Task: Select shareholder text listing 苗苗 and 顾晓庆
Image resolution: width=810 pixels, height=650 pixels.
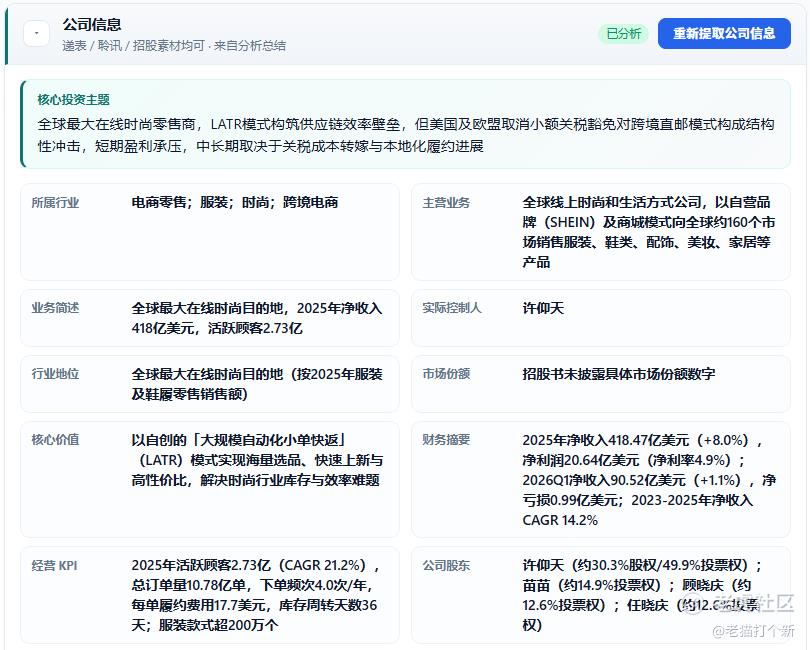Action: pos(642,595)
